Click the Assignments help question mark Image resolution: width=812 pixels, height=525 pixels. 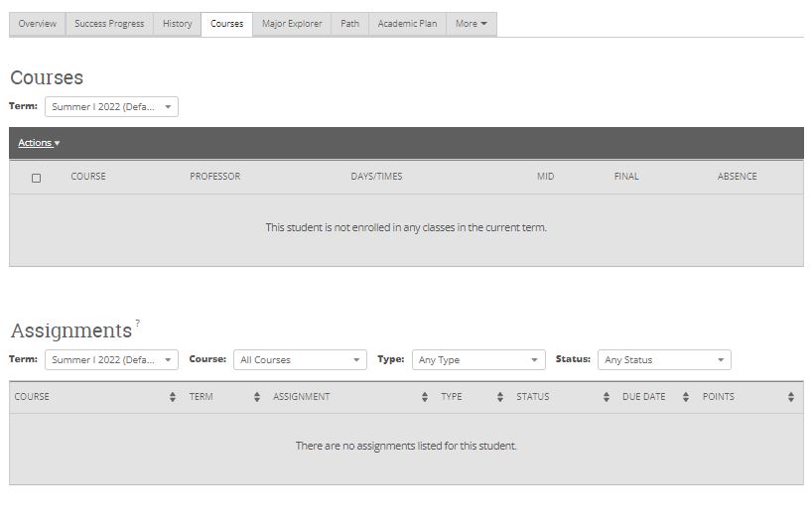point(138,323)
